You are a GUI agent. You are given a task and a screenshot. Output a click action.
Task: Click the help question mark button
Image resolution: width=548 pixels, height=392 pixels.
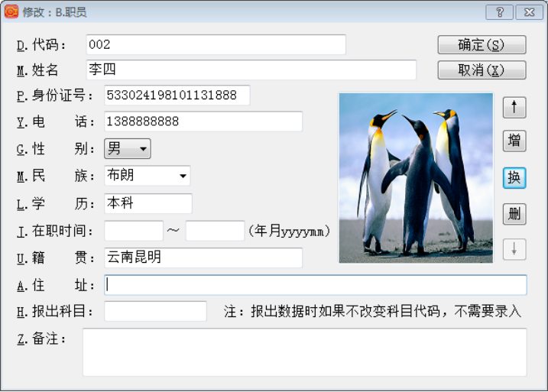[499, 11]
